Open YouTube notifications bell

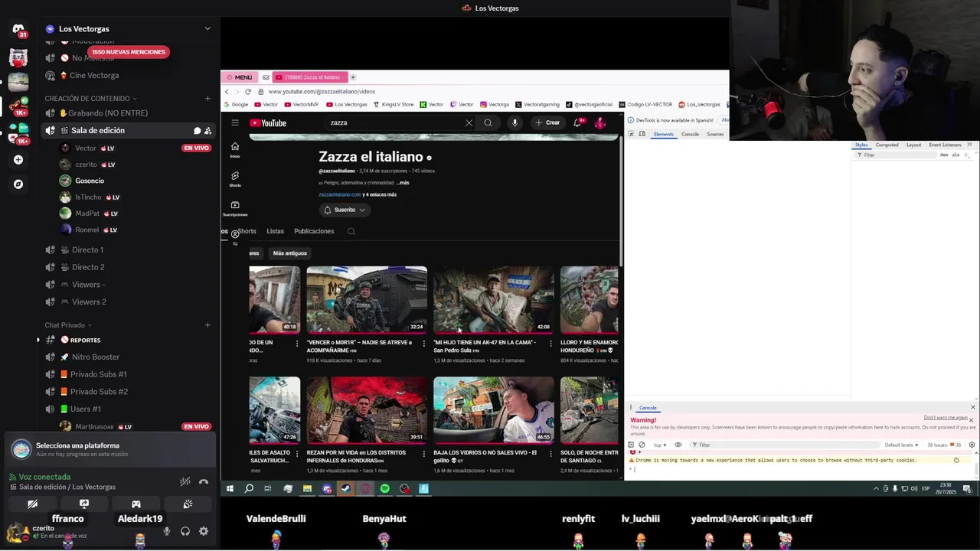pos(578,122)
